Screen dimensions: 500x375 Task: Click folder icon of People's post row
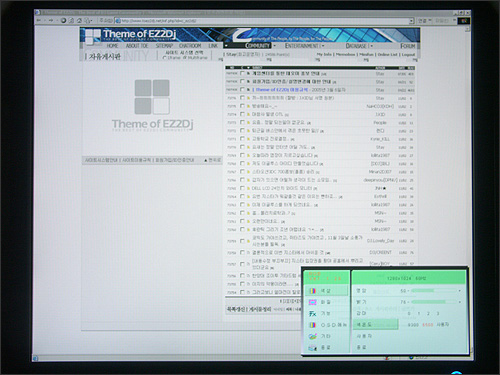tap(248, 123)
